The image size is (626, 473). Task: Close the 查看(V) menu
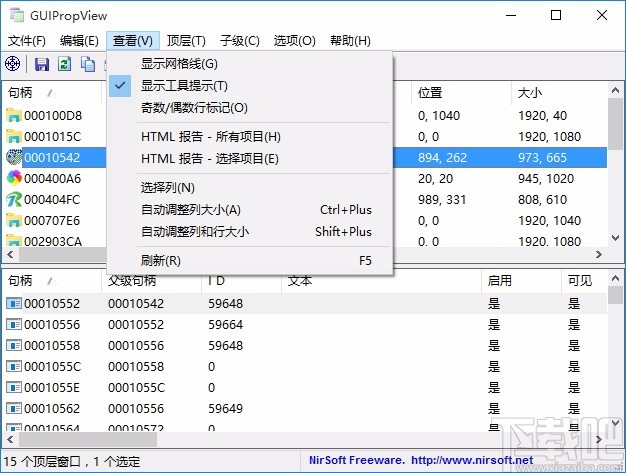click(133, 40)
